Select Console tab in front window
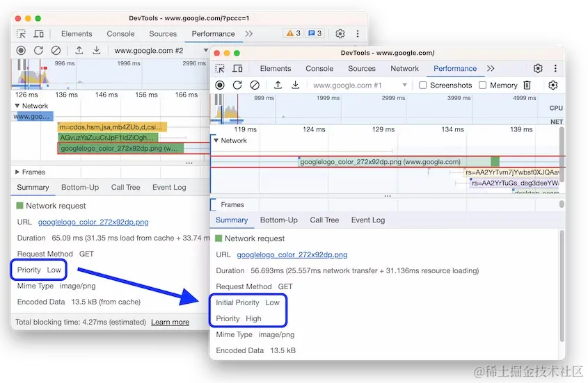The width and height of the screenshot is (588, 383). click(x=319, y=69)
